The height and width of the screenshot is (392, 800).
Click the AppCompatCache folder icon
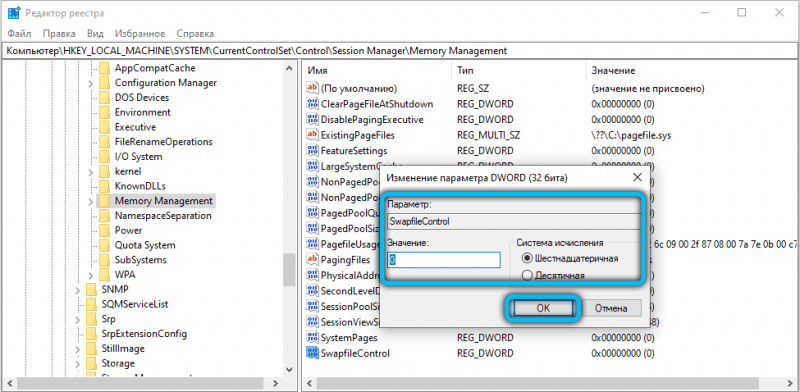pos(104,68)
